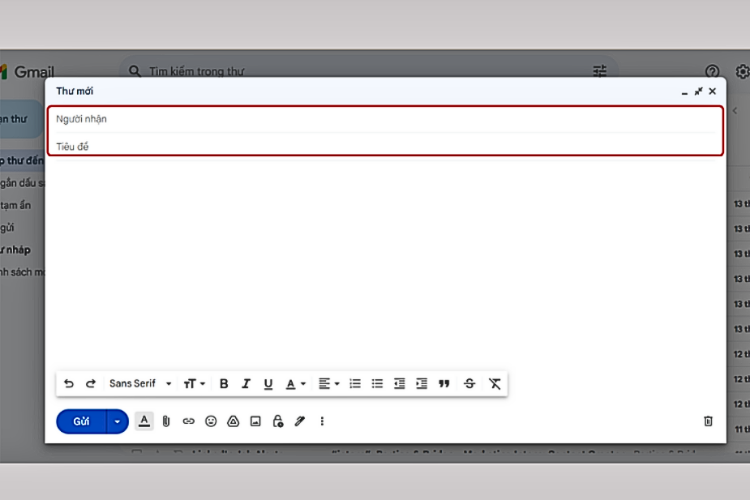
Task: Open the text color picker
Action: (x=295, y=384)
